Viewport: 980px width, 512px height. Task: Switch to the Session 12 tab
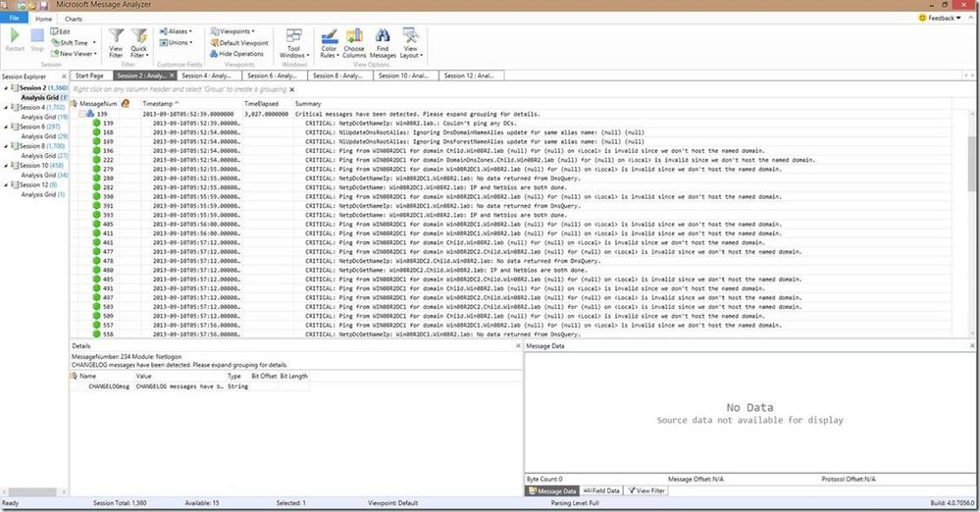(469, 76)
